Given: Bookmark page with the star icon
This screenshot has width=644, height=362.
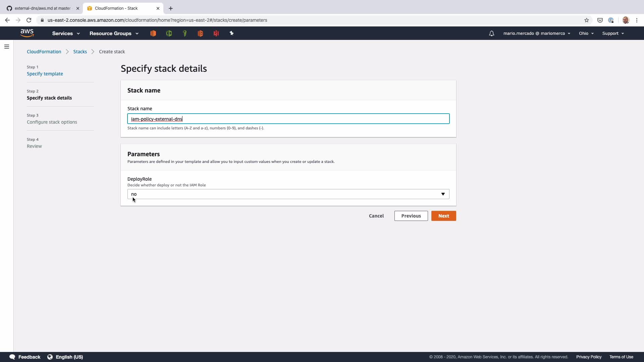Looking at the screenshot, I should [x=587, y=20].
